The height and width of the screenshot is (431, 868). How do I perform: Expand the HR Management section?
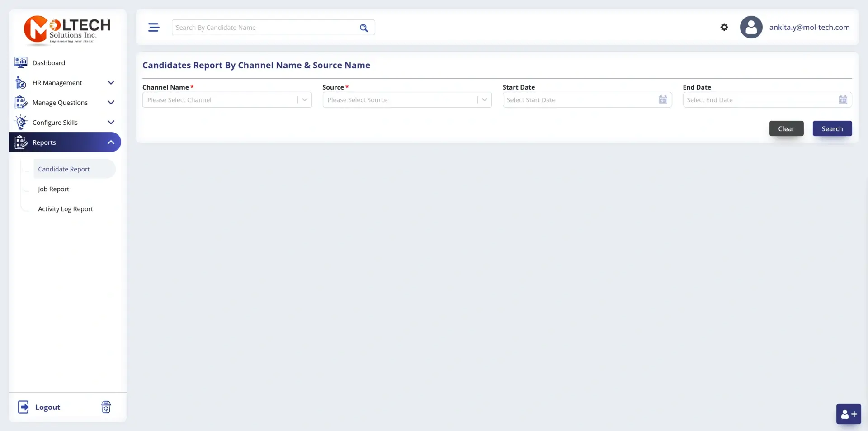point(111,82)
